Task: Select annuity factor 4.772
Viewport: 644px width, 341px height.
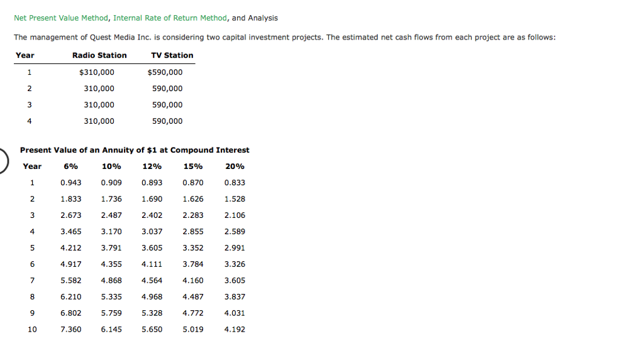Action: click(x=193, y=313)
